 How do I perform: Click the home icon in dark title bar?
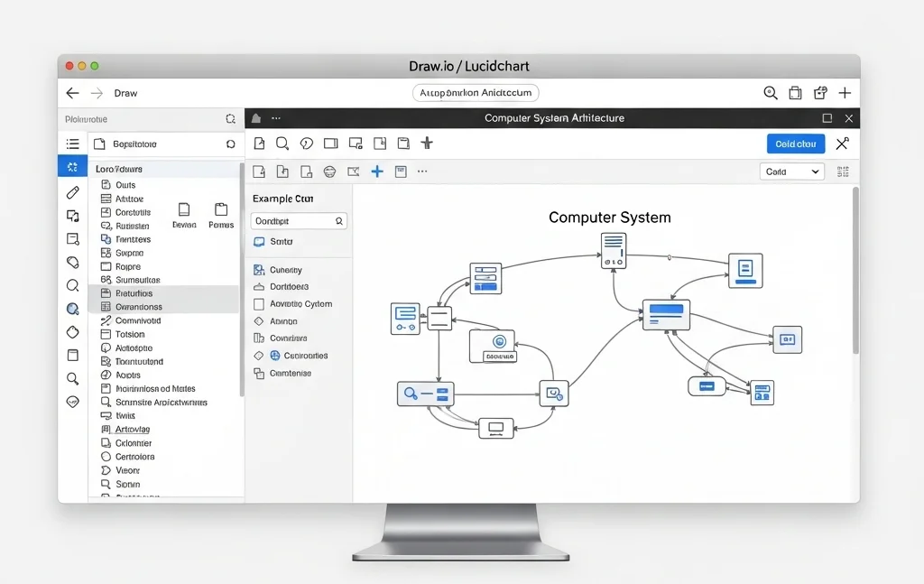[x=255, y=118]
